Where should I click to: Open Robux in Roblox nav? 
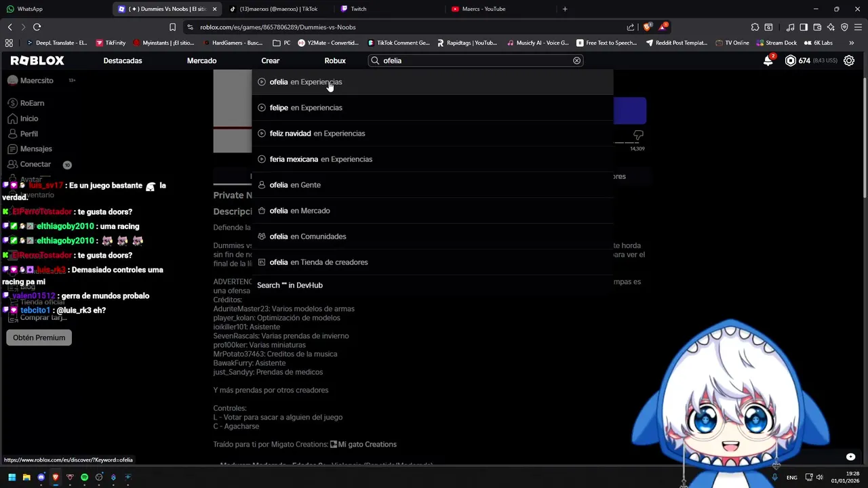pos(335,60)
